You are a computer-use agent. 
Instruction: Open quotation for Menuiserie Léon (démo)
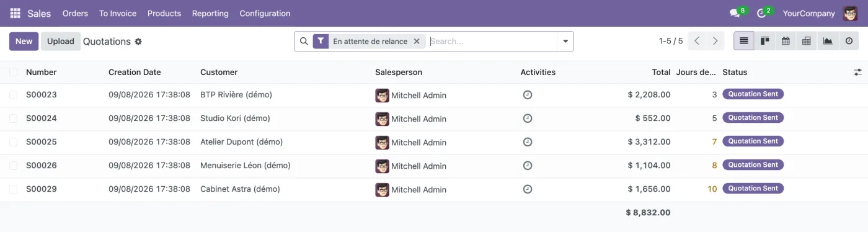pos(246,166)
